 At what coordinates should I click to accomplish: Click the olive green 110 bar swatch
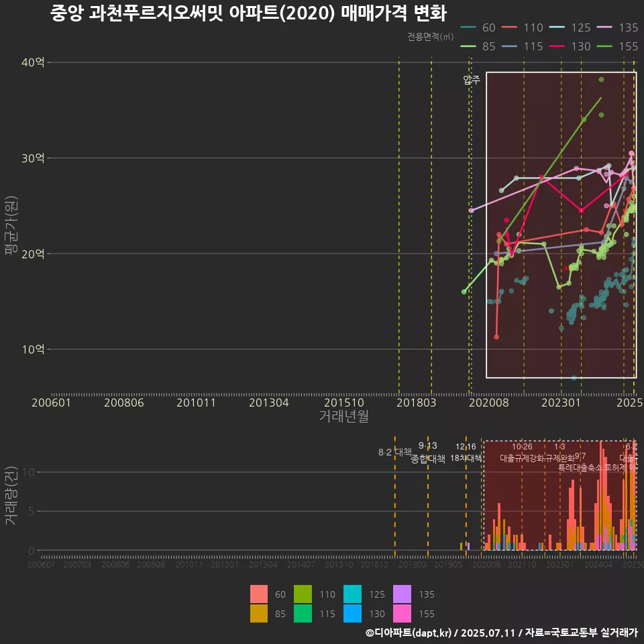[x=303, y=594]
